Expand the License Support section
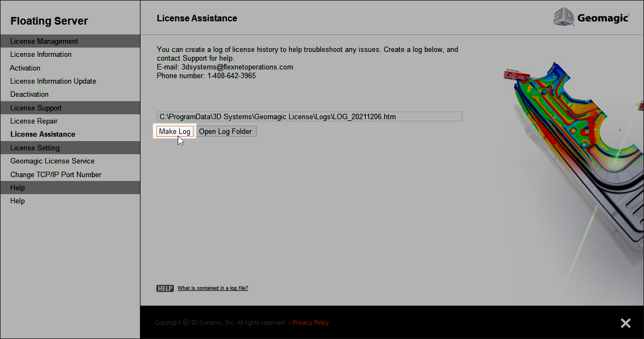644x339 pixels. click(x=35, y=108)
